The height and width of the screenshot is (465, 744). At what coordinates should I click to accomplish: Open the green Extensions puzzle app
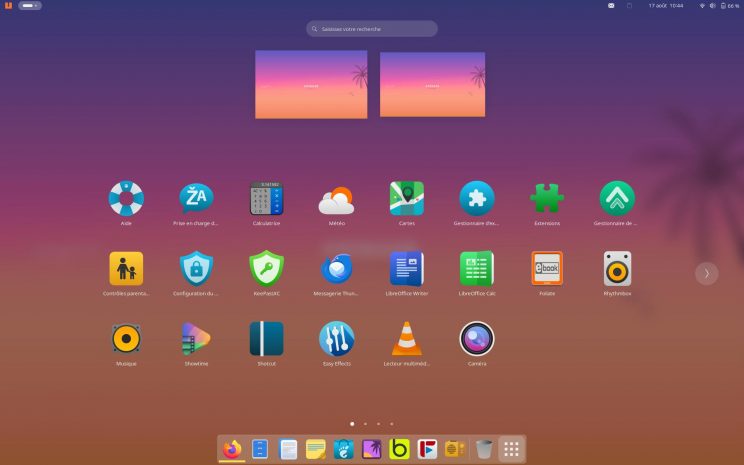click(x=547, y=198)
